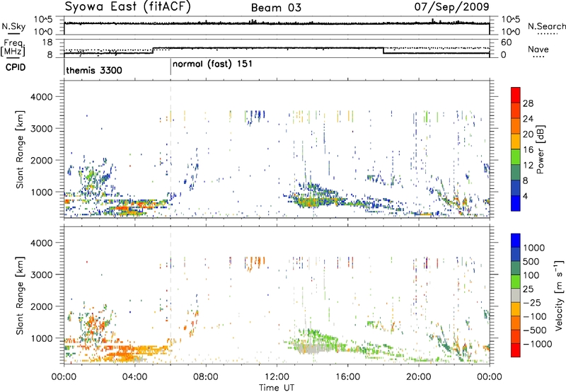566x392 pixels.
Task: Click the '1000' range tick in the velocity panel
Action: (42, 339)
